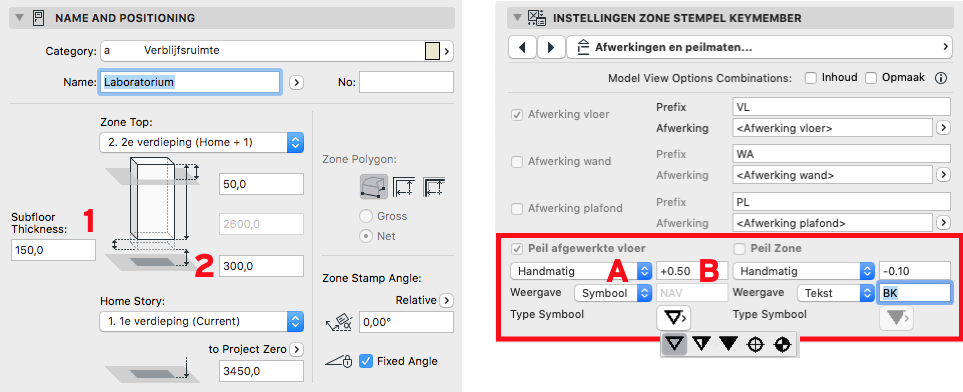Open the Zone Top story dropdown

(x=201, y=143)
